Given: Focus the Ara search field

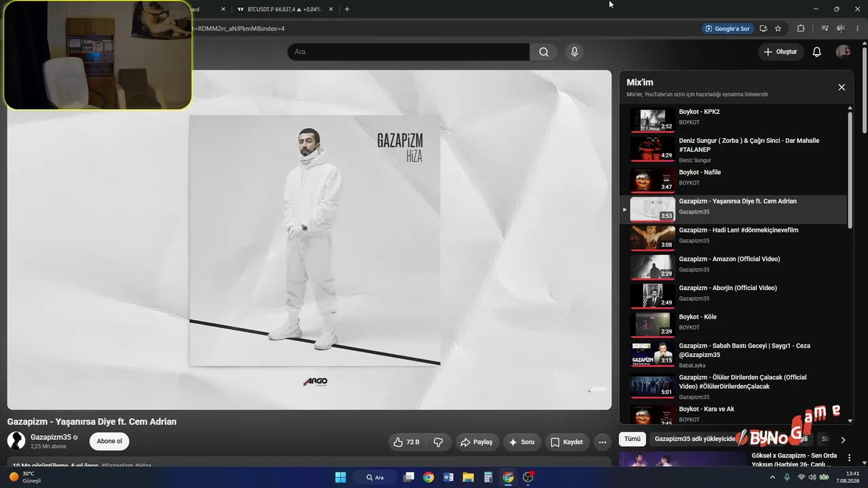Looking at the screenshot, I should (x=408, y=52).
